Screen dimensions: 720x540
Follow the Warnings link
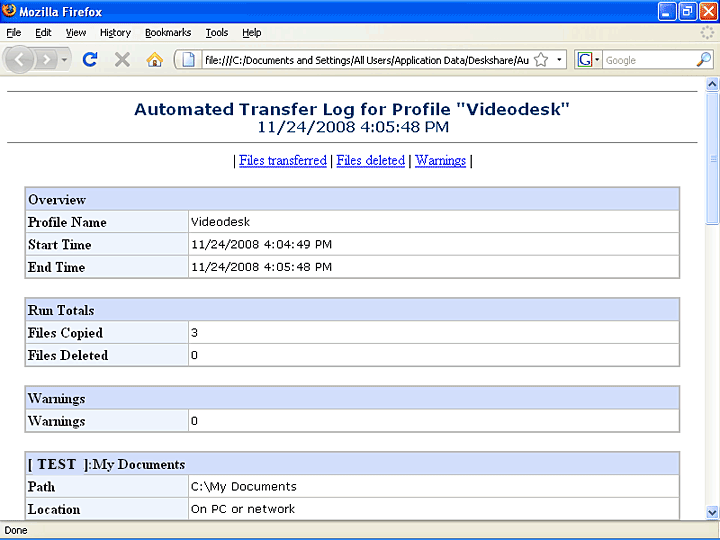click(x=440, y=161)
